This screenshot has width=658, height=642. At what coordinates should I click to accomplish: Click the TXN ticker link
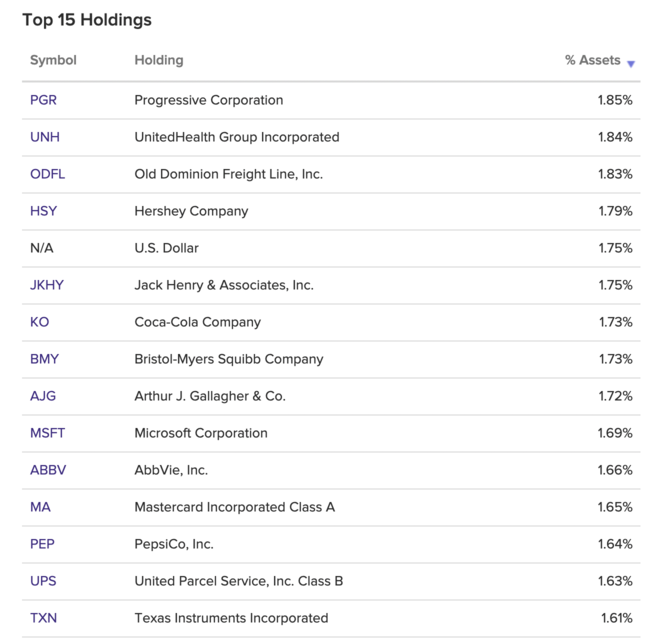43,618
